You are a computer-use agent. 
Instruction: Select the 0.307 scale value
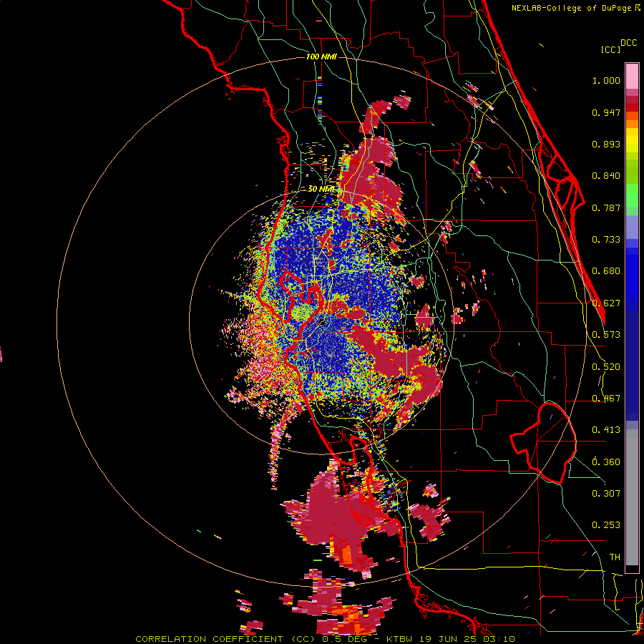point(606,494)
